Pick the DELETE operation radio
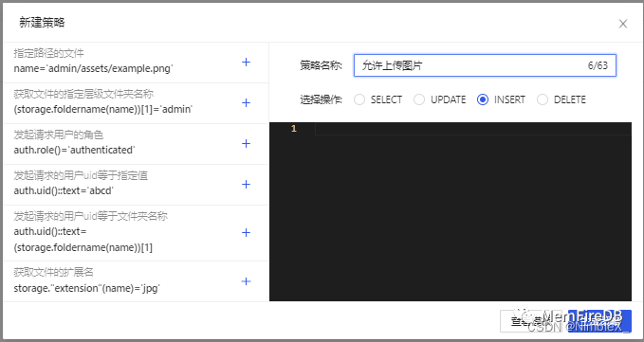Viewport: 644px width, 342px height. point(543,99)
